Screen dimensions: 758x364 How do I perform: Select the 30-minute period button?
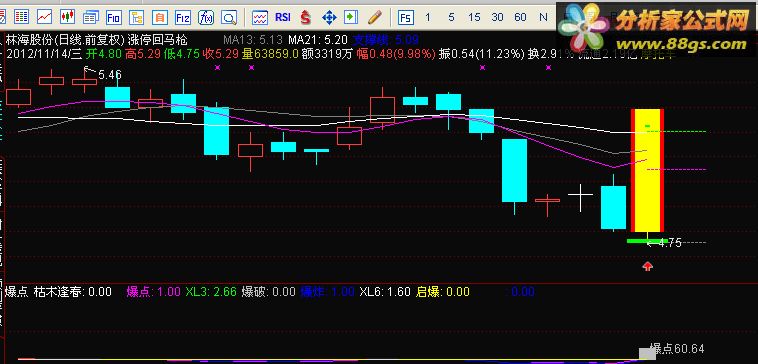[497, 17]
